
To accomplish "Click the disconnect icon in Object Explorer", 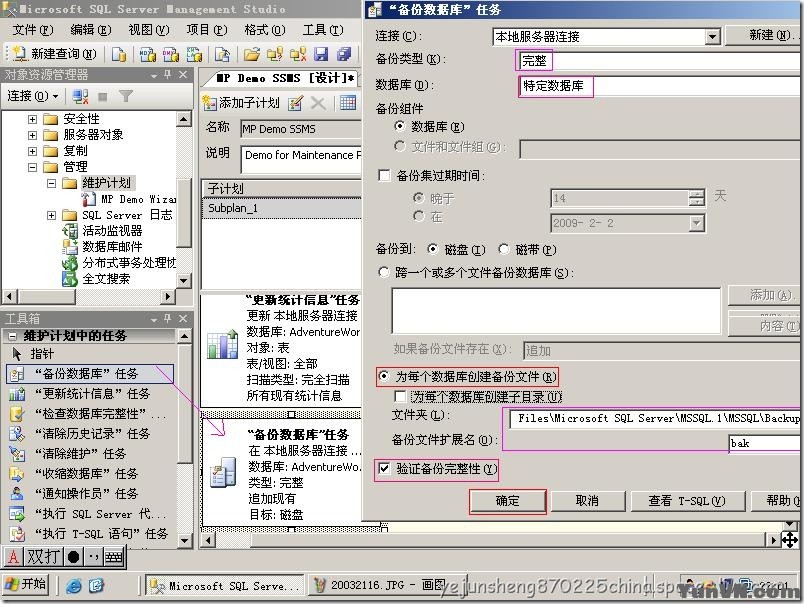I will (x=81, y=96).
